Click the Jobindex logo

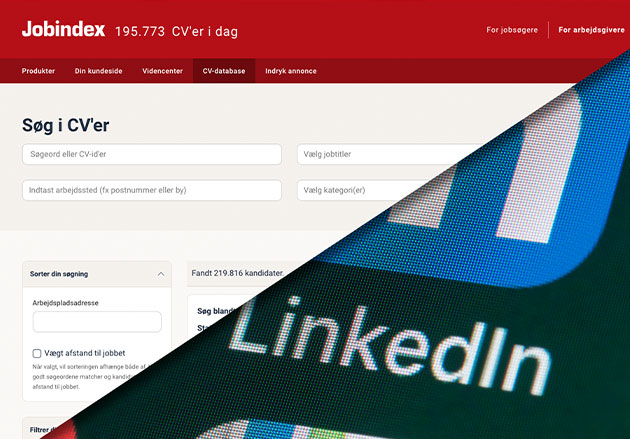pos(63,29)
